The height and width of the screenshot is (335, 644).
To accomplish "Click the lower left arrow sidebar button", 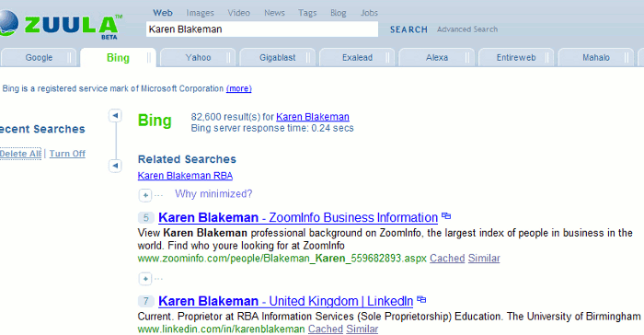I will [x=115, y=166].
